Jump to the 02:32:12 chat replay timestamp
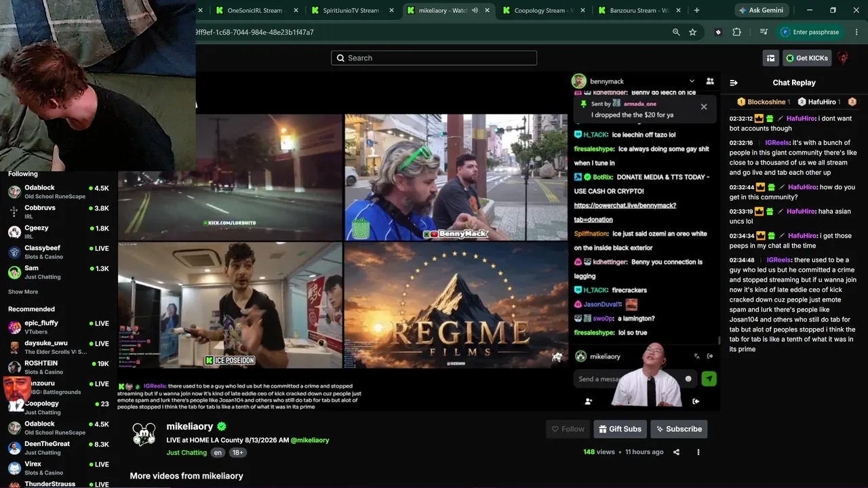 point(741,119)
